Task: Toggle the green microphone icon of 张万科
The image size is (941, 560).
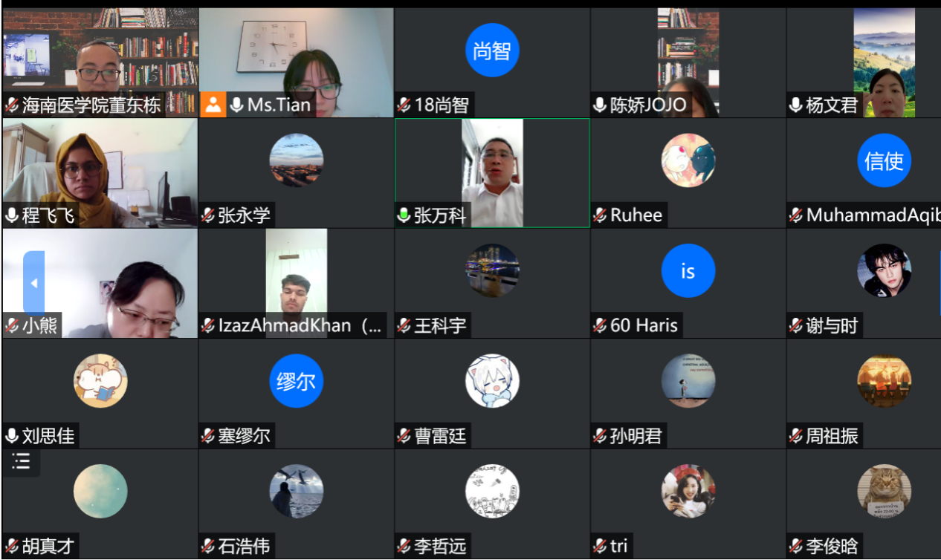Action: click(x=404, y=215)
